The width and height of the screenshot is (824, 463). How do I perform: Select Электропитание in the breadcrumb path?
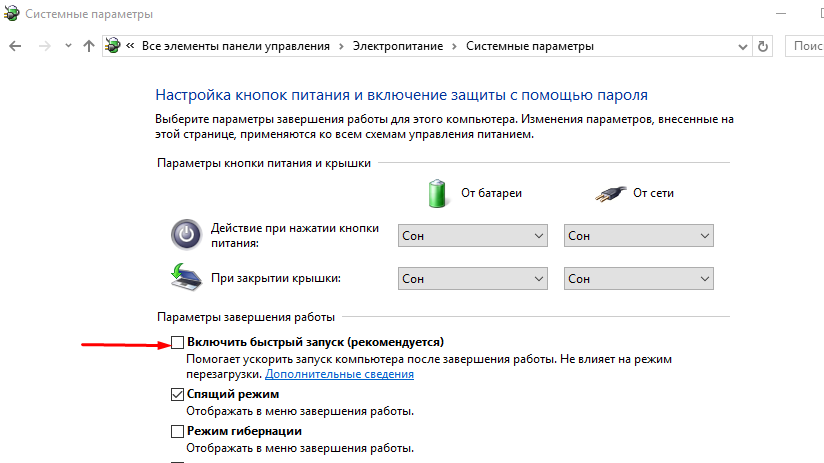pyautogui.click(x=398, y=46)
